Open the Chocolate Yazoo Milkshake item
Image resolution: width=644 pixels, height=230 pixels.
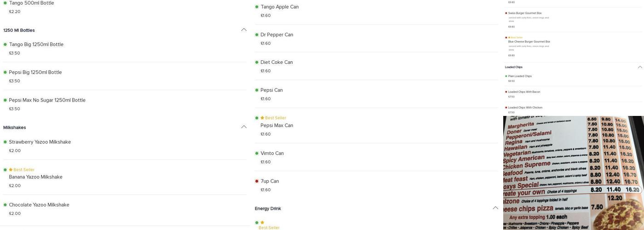pos(39,205)
